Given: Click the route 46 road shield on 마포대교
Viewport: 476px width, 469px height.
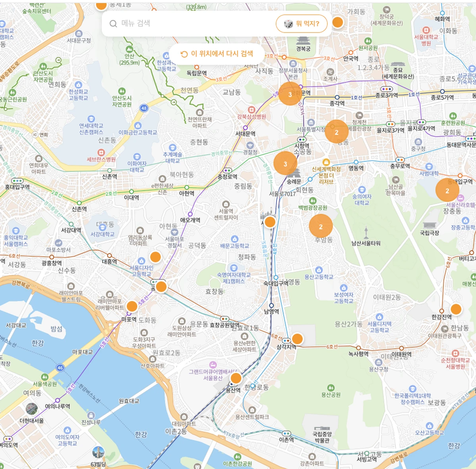Looking at the screenshot, I should 60,368.
